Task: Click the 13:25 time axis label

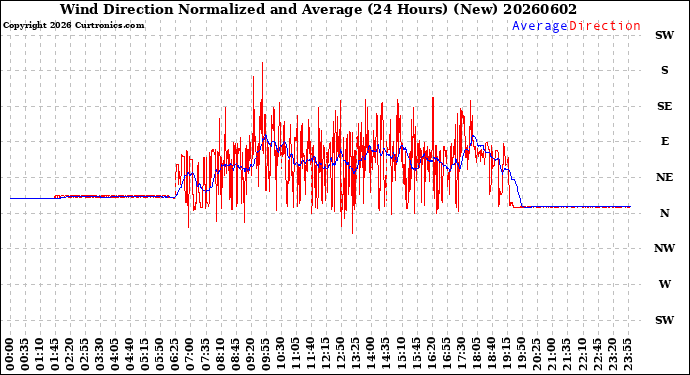Action: coord(356,355)
